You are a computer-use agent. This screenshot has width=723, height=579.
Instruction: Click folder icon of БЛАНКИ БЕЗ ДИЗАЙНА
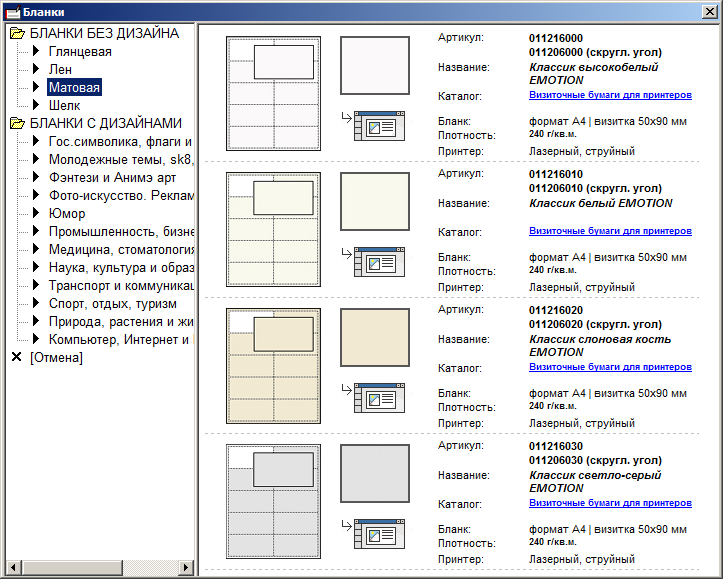18,33
